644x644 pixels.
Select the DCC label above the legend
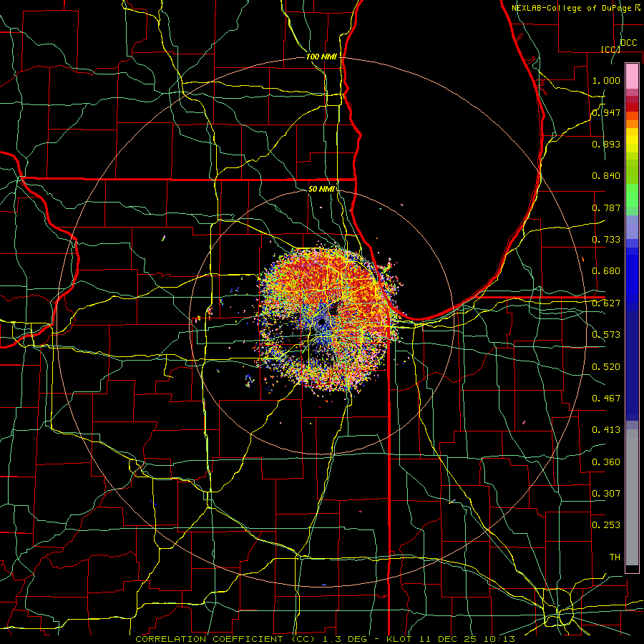628,43
